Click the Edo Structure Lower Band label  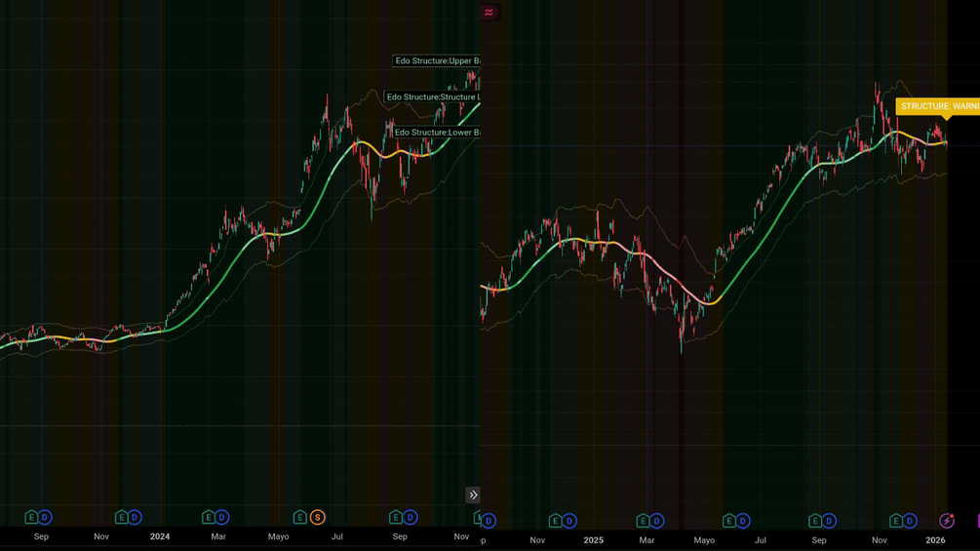click(x=436, y=133)
